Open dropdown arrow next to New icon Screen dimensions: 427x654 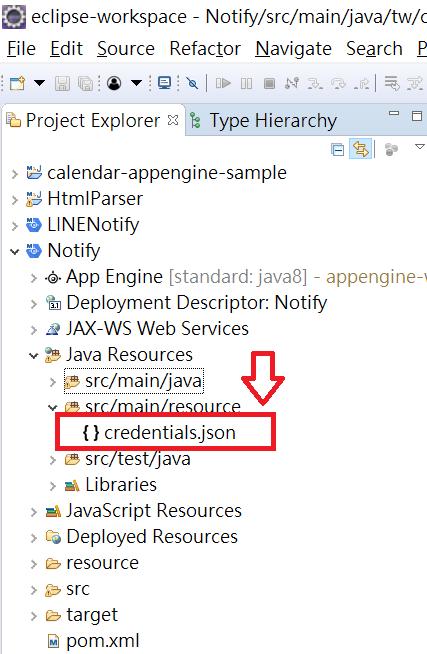39,83
